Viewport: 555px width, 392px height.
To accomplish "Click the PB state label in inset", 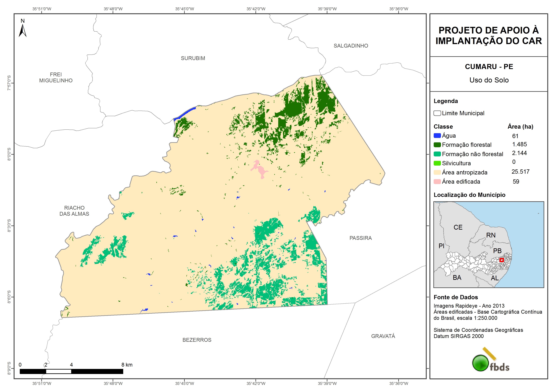I will click(x=497, y=251).
